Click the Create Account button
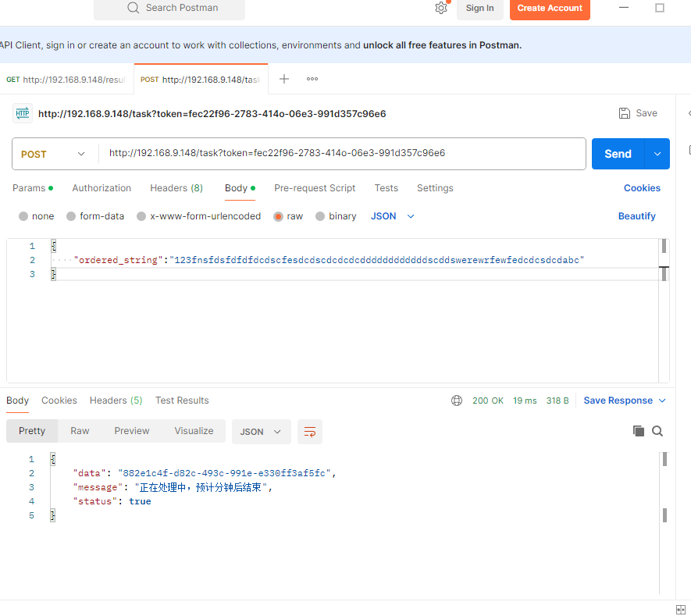The image size is (691, 616). (x=550, y=9)
